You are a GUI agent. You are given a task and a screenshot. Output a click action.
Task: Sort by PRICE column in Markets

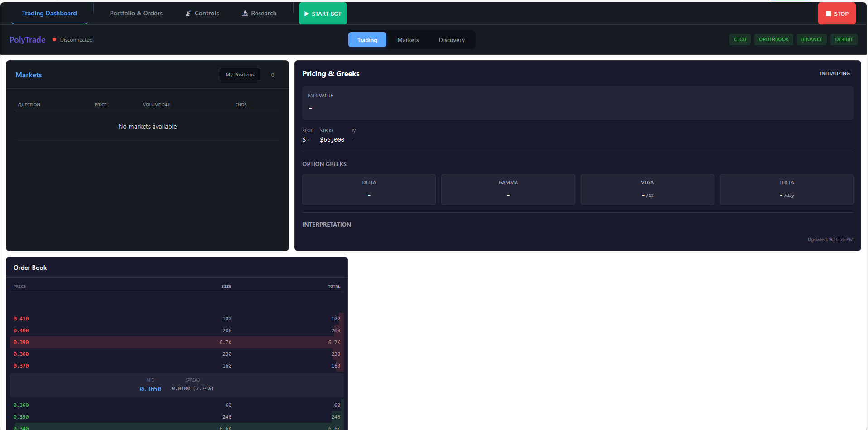click(101, 105)
